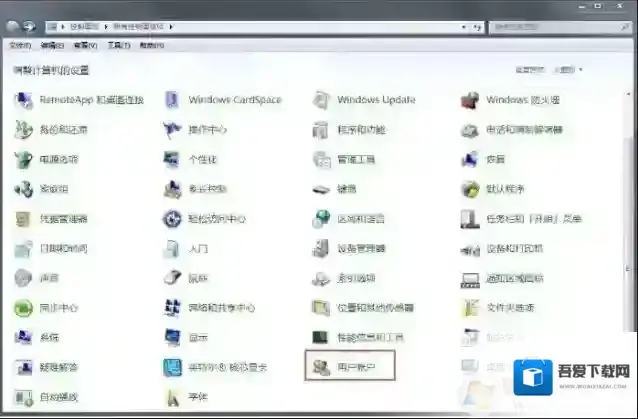638x419 pixels.
Task: Open 备份和还原 backup icon
Action: (x=24, y=130)
